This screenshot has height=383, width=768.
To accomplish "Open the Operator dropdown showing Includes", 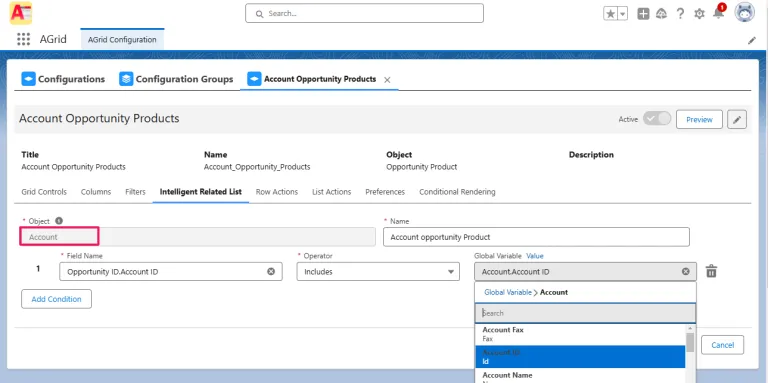I will (x=378, y=271).
